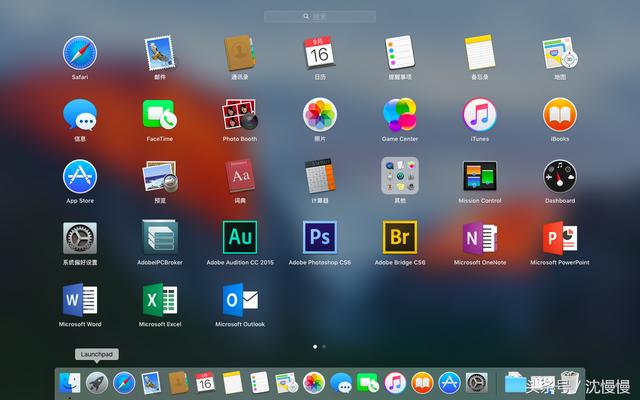The width and height of the screenshot is (640, 400).
Task: Open Safari from the Dock
Action: point(124,383)
